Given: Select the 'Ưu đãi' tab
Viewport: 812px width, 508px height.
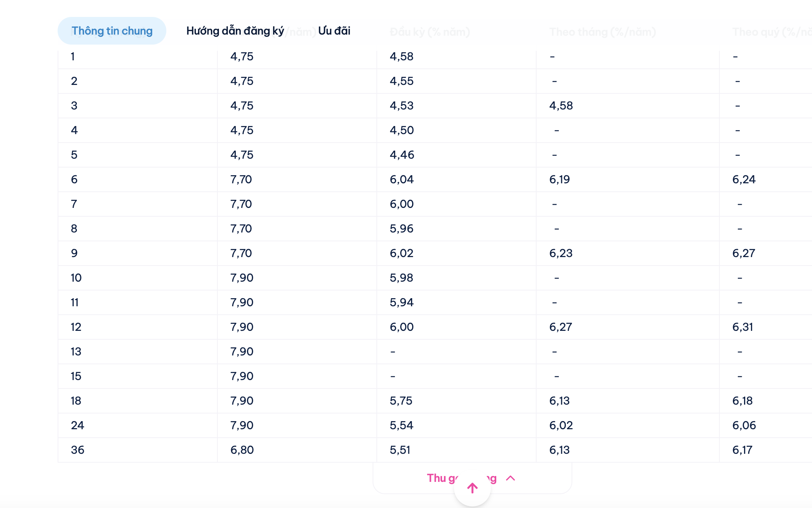Looking at the screenshot, I should 334,31.
